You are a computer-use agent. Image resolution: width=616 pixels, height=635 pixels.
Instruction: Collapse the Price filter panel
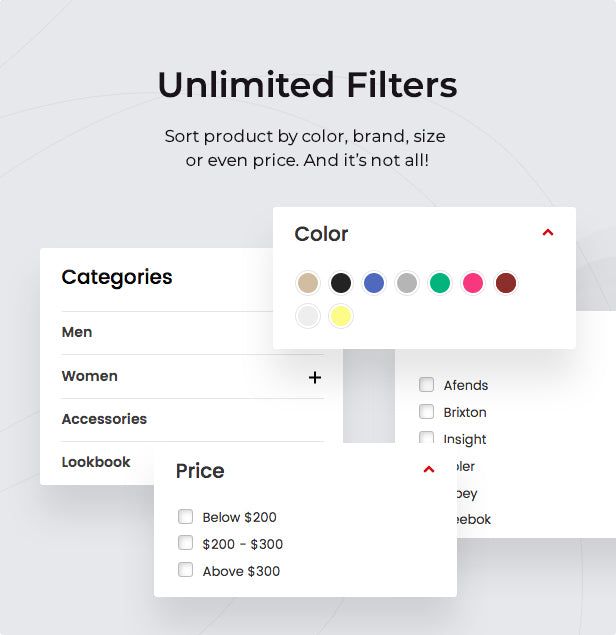(429, 470)
